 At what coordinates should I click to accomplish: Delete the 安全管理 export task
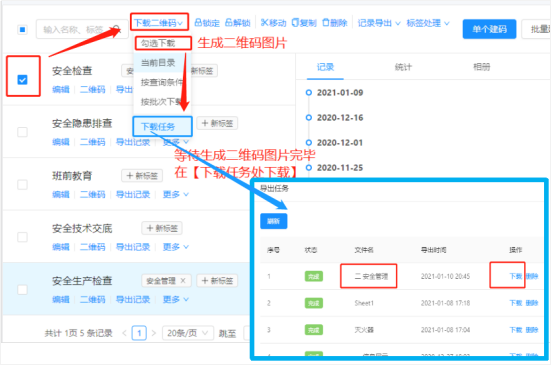pos(532,276)
